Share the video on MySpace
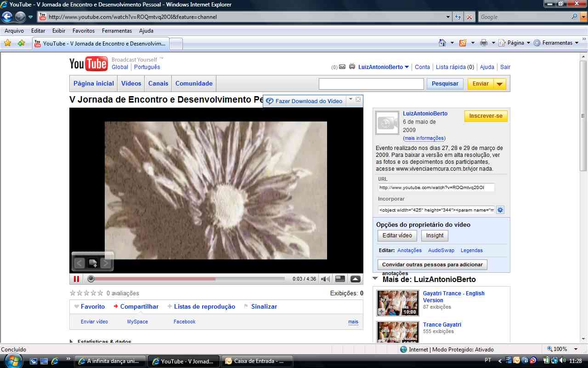The width and height of the screenshot is (588, 368). tap(137, 322)
